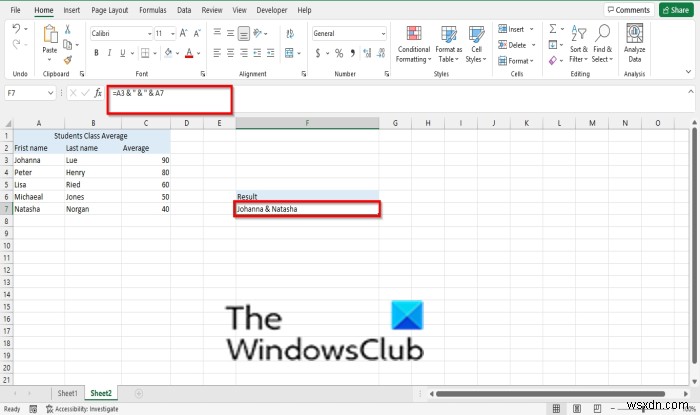Open the text orientation options

click(258, 33)
